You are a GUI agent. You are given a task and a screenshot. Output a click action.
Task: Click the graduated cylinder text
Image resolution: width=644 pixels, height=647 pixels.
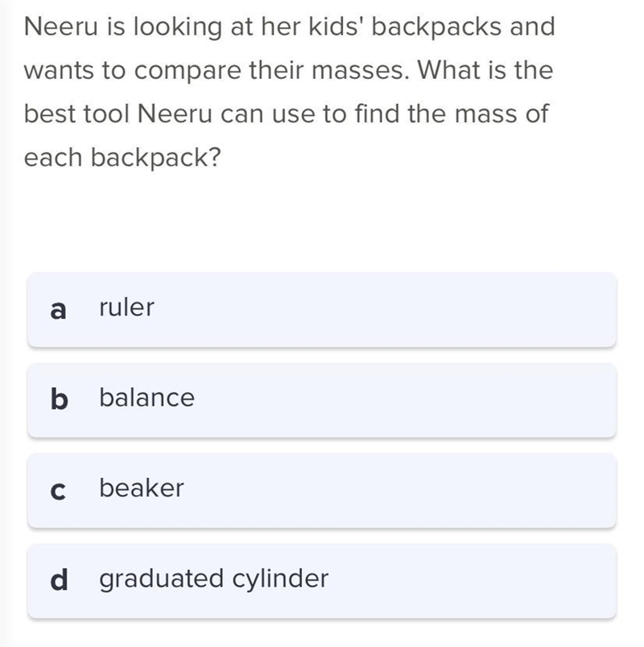[214, 579]
